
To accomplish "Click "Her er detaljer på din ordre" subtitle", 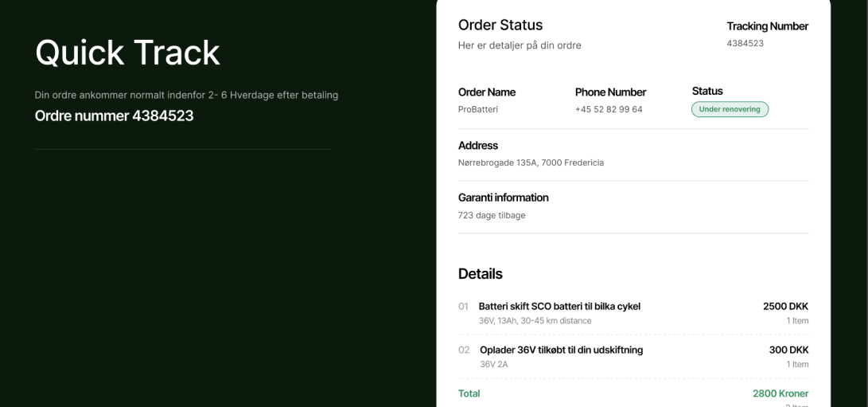I will tap(520, 45).
